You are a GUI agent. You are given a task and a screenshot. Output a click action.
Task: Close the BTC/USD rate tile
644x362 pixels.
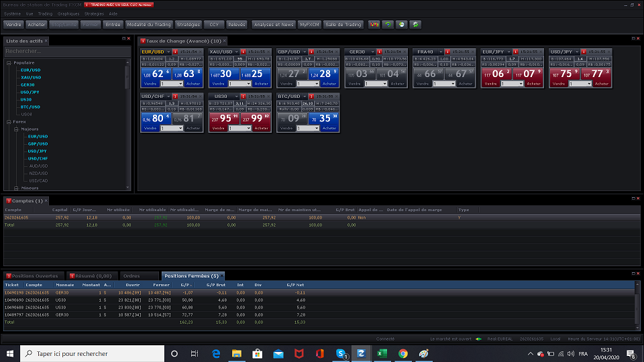tap(337, 96)
